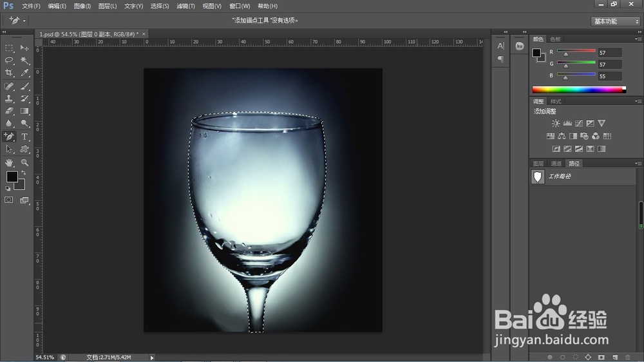The image size is (644, 362).
Task: Select the Path Selection tool
Action: tap(8, 149)
